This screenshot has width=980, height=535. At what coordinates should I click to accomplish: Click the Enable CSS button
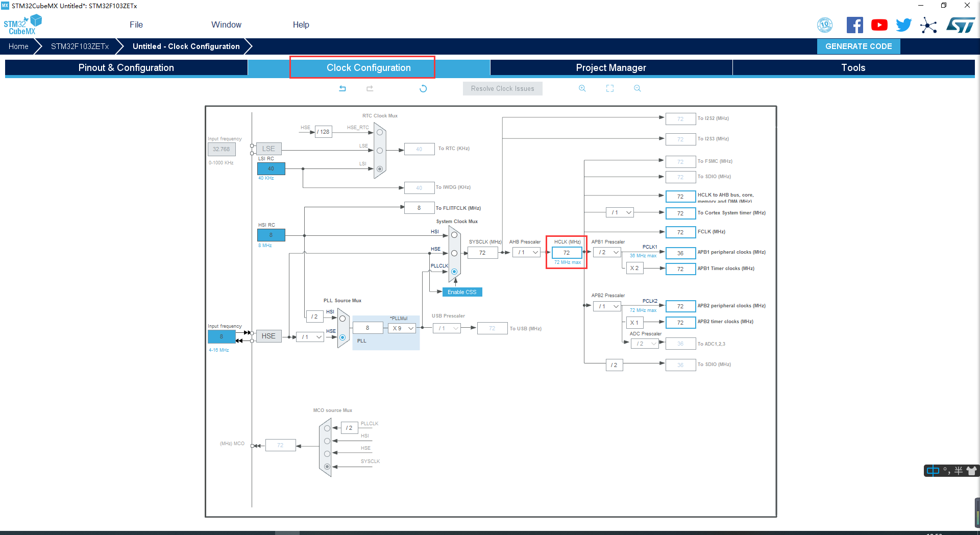[x=462, y=292]
